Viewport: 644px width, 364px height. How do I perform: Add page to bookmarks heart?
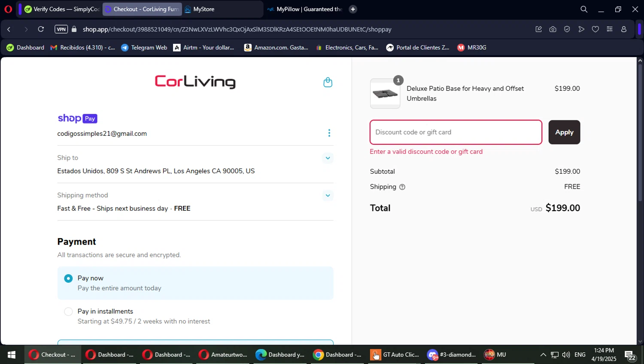pos(595,29)
